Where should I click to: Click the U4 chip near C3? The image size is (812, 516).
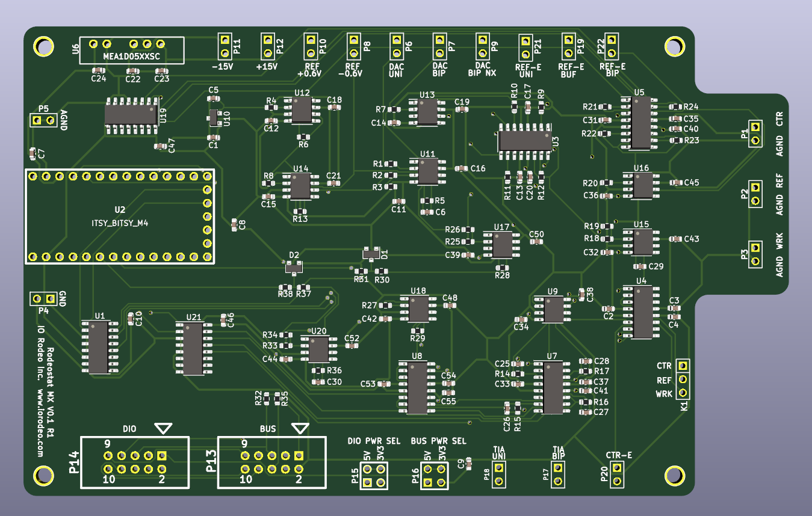pos(642,312)
